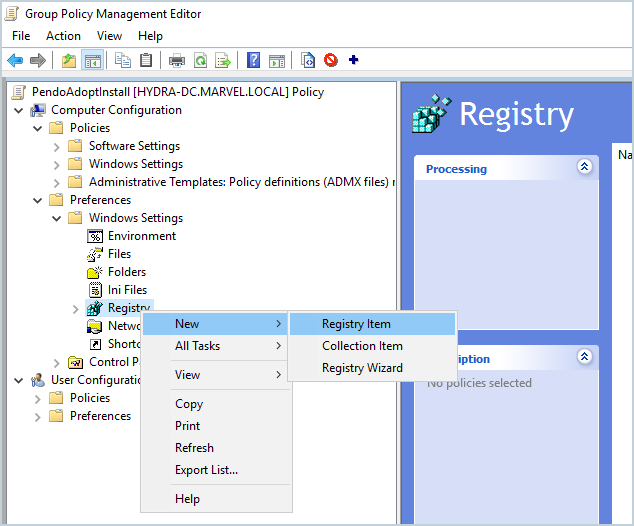Collapse the Description panel chevron
Screen dimensions: 634x526
[585, 357]
